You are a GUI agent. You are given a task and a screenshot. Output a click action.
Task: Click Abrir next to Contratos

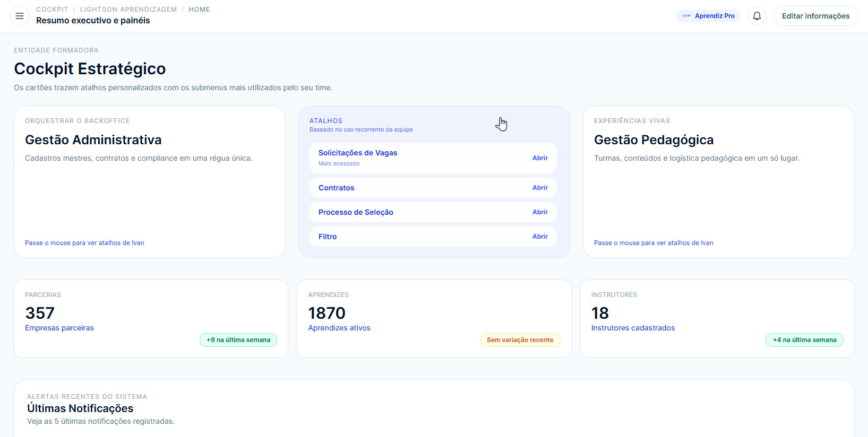pyautogui.click(x=540, y=188)
